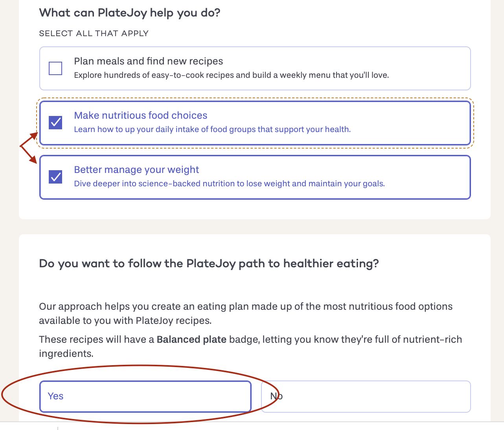Click the Explore hundreds of recipes description text
The width and height of the screenshot is (504, 430).
click(x=231, y=75)
